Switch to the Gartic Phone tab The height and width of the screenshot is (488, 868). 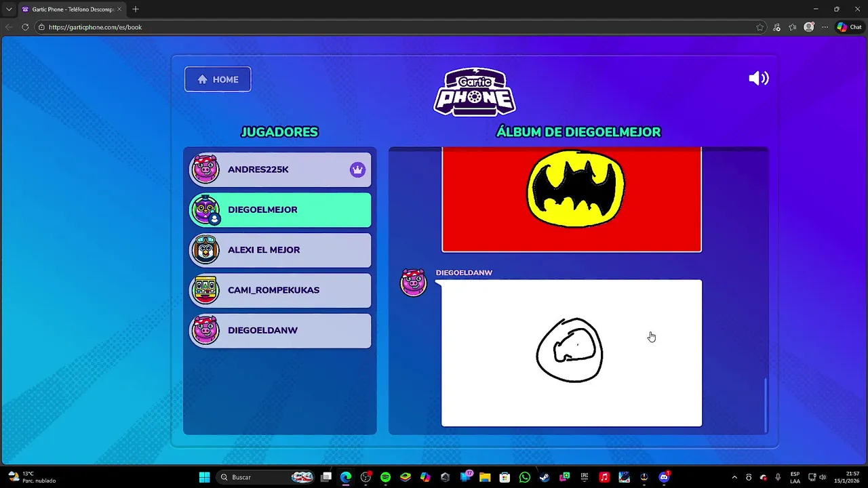point(72,9)
